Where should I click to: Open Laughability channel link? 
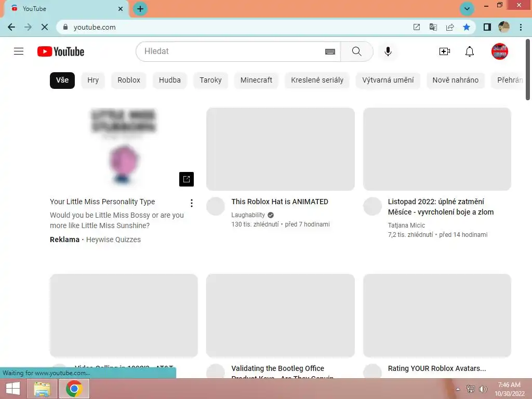click(x=248, y=215)
